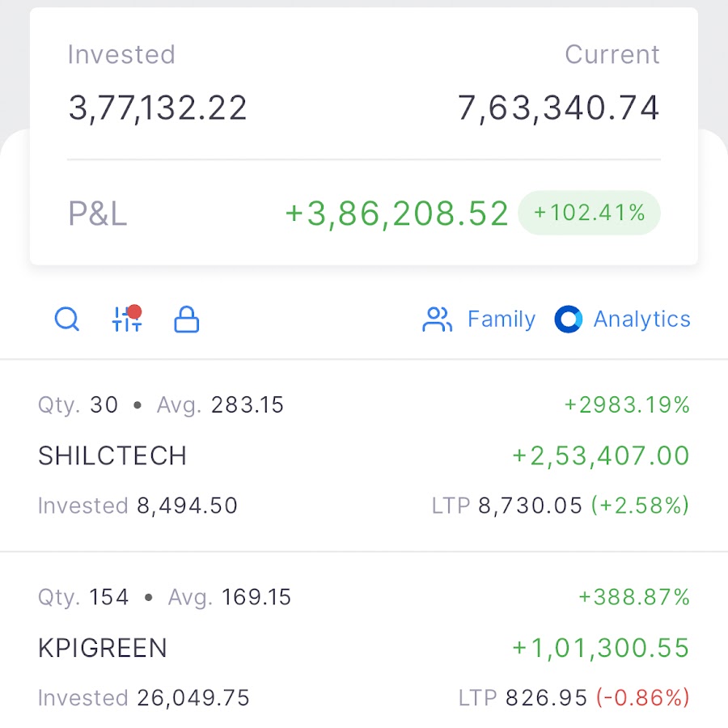Select the SHILCTECH holding name

[112, 455]
